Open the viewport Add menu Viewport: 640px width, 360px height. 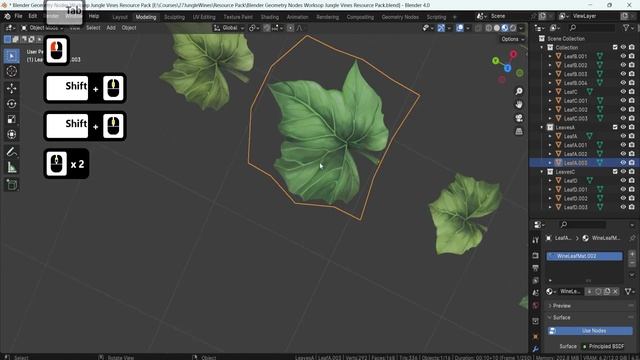111,28
